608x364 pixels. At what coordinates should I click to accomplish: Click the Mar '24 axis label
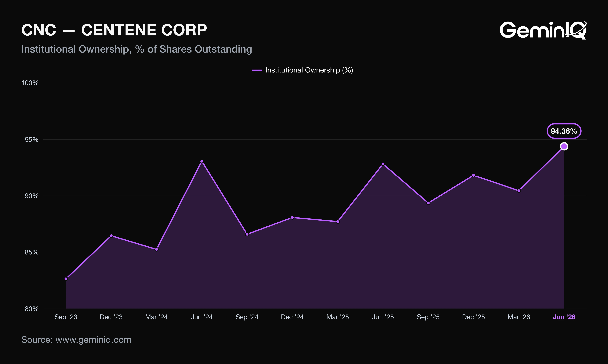(157, 317)
